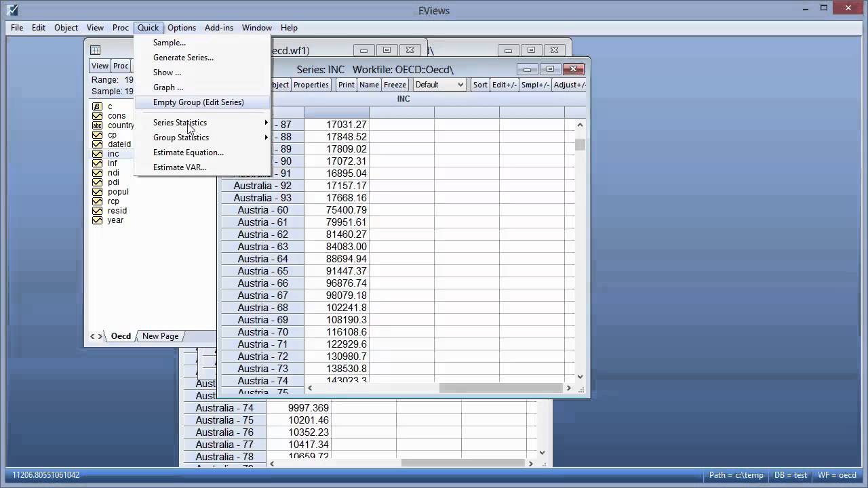Click the EViews app icon in title bar
The image size is (868, 488).
point(12,10)
